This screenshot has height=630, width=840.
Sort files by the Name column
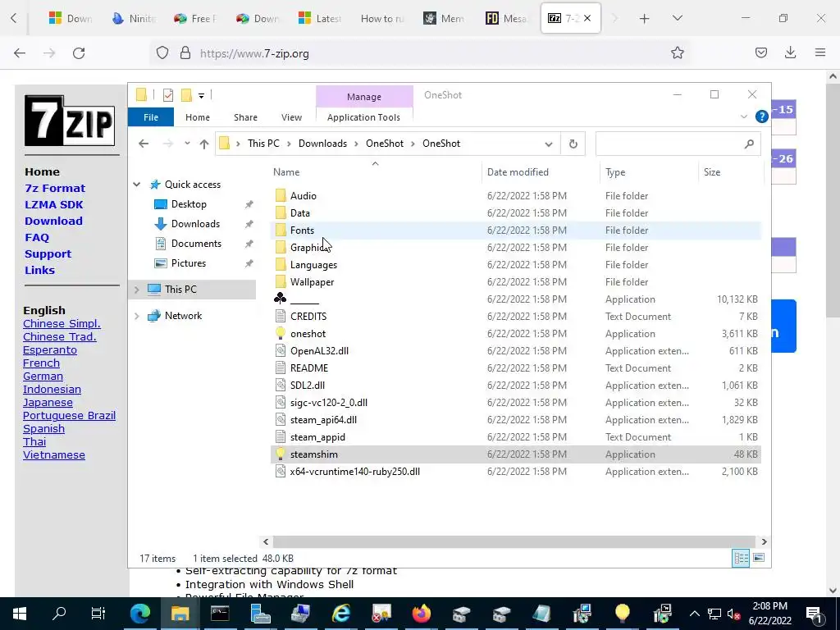(x=286, y=172)
